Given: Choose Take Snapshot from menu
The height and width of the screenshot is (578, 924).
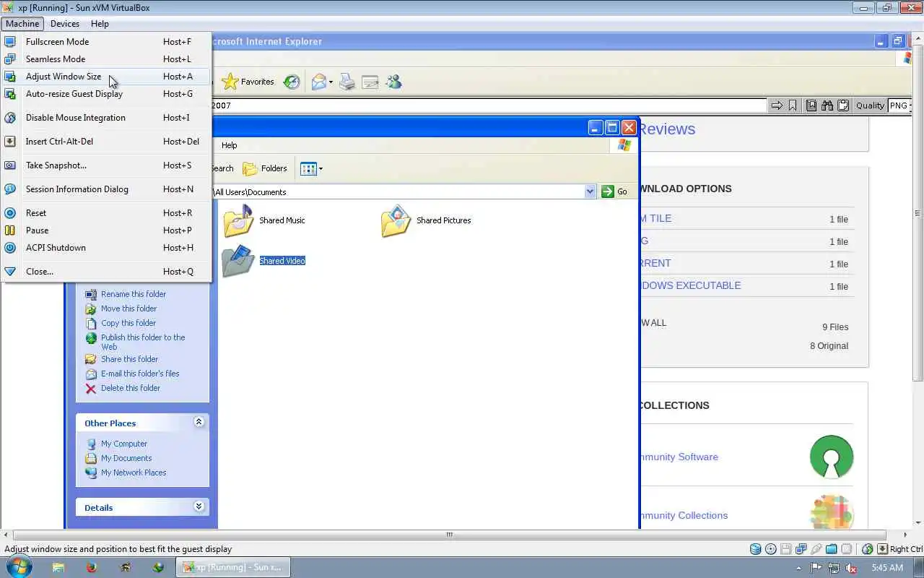Looking at the screenshot, I should (107, 165).
